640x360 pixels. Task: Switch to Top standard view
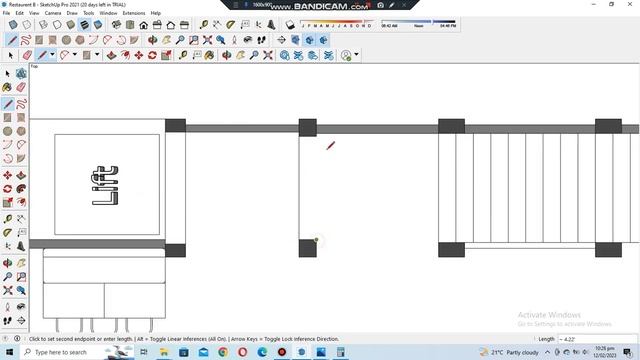(x=130, y=25)
